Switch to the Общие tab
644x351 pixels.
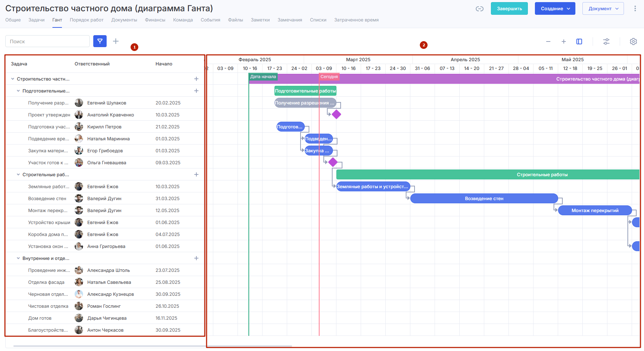tap(13, 20)
